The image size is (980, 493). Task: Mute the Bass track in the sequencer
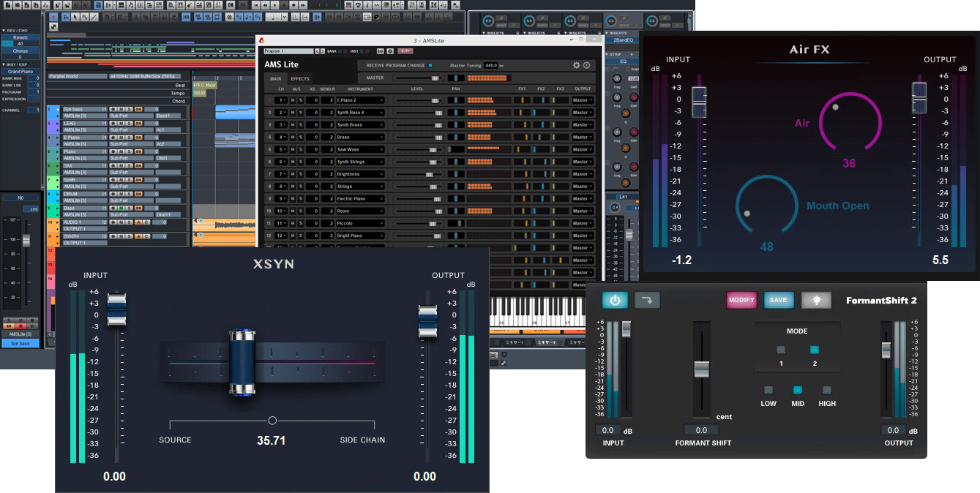point(123,208)
